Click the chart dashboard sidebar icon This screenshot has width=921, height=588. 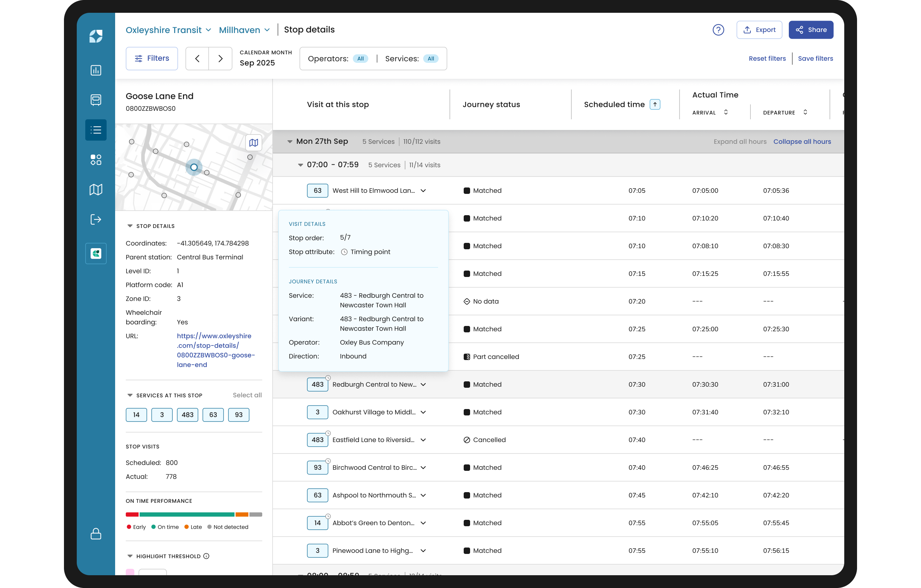point(96,70)
